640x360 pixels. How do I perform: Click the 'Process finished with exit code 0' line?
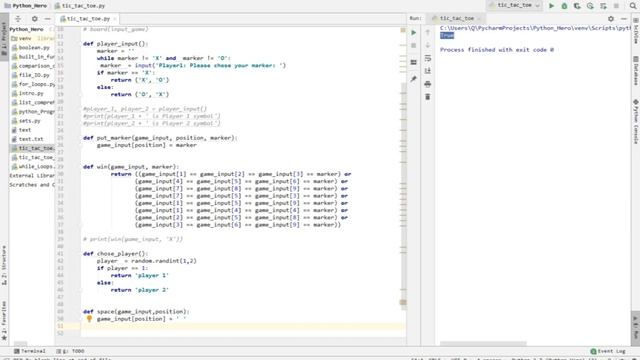pyautogui.click(x=497, y=50)
